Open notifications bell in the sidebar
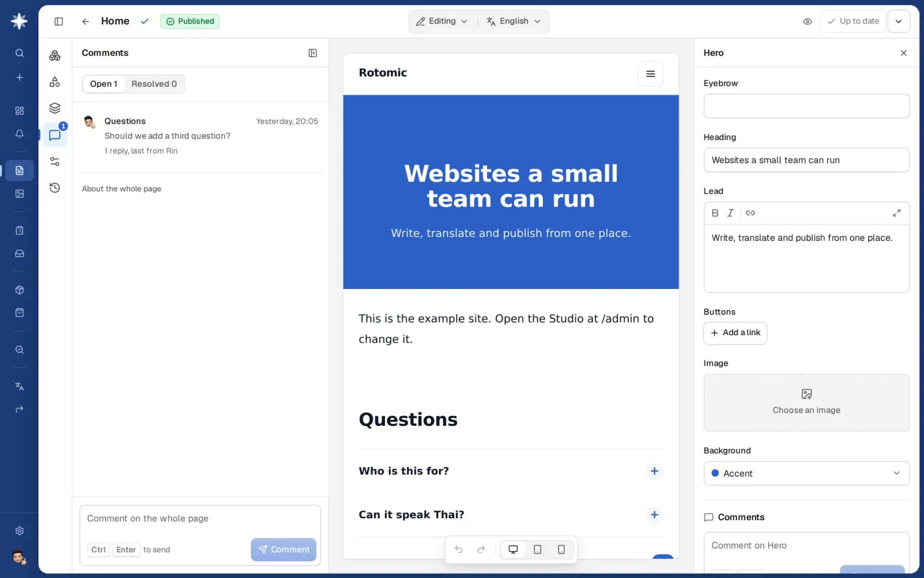Image resolution: width=924 pixels, height=578 pixels. (19, 134)
